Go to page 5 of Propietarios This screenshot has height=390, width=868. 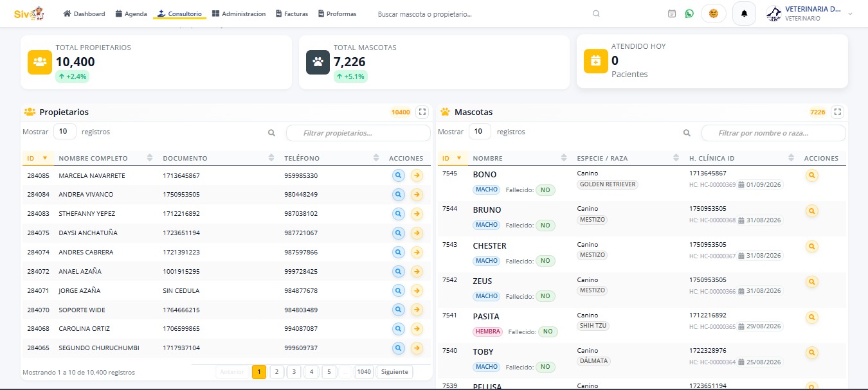pyautogui.click(x=329, y=371)
